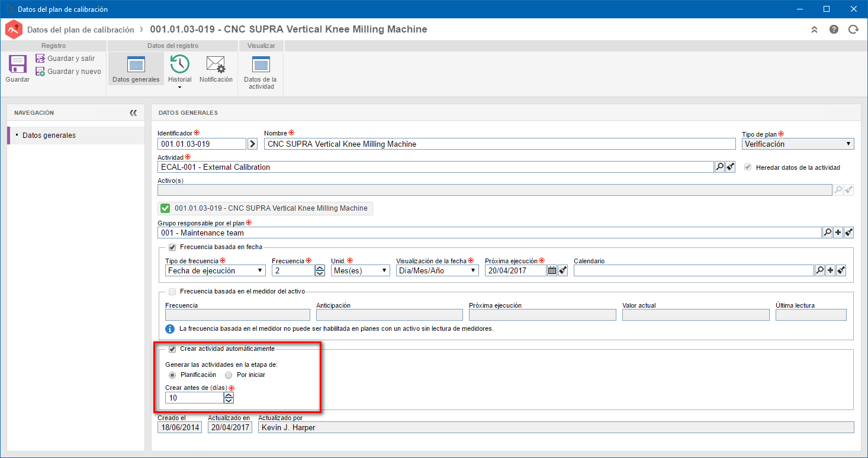This screenshot has height=458, width=868.
Task: Open the Próxima ejecución calendar picker icon
Action: point(552,270)
